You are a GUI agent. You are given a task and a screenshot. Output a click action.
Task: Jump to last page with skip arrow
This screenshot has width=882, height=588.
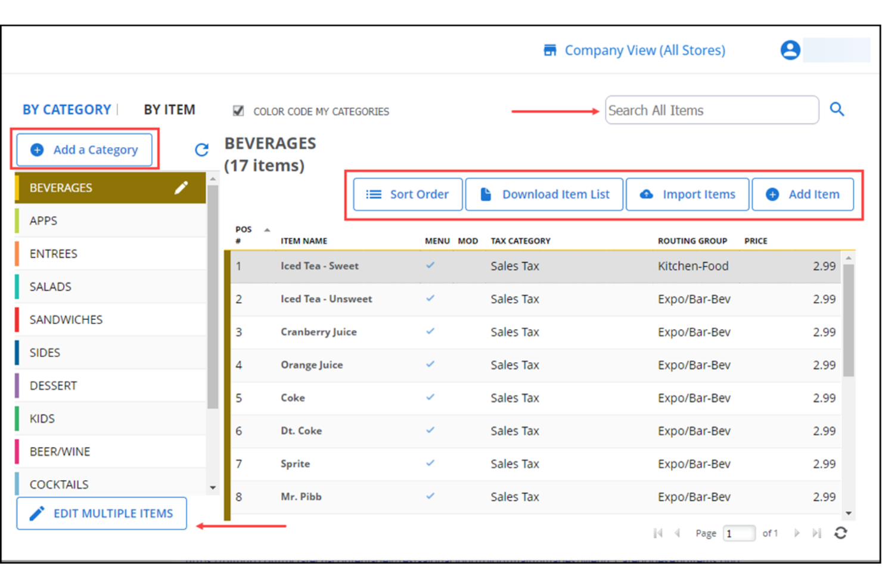point(817,533)
